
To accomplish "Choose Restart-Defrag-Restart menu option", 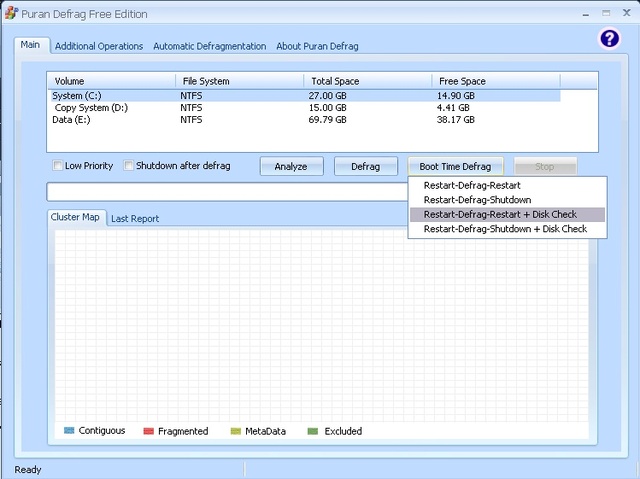I will 507,185.
